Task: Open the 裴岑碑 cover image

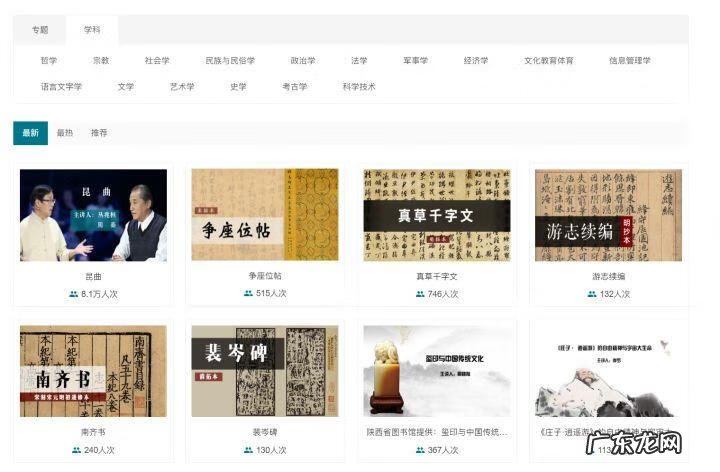Action: point(265,371)
